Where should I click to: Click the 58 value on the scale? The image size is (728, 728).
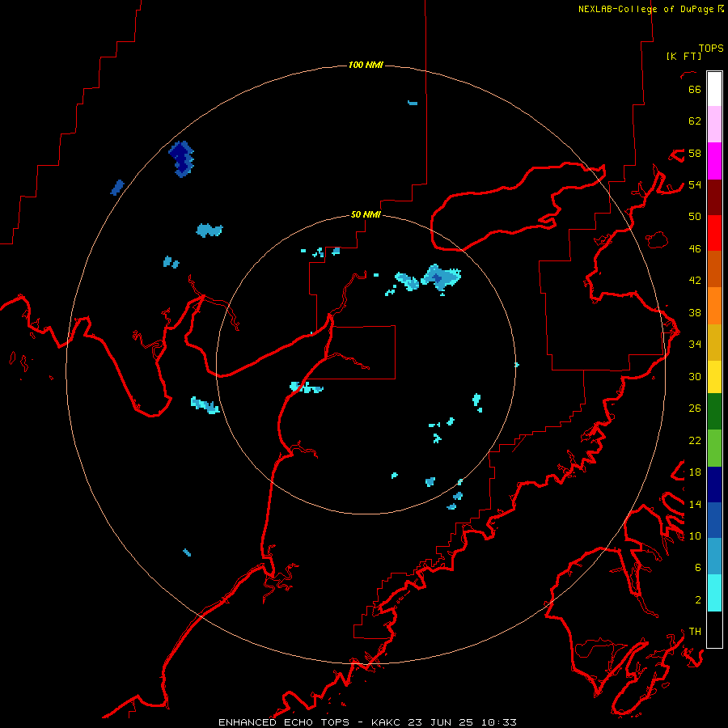click(695, 153)
